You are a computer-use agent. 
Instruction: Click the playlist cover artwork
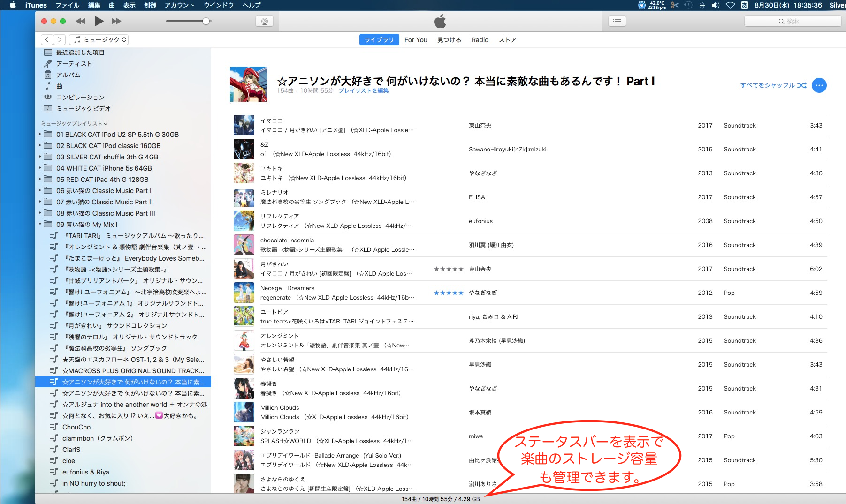[249, 84]
